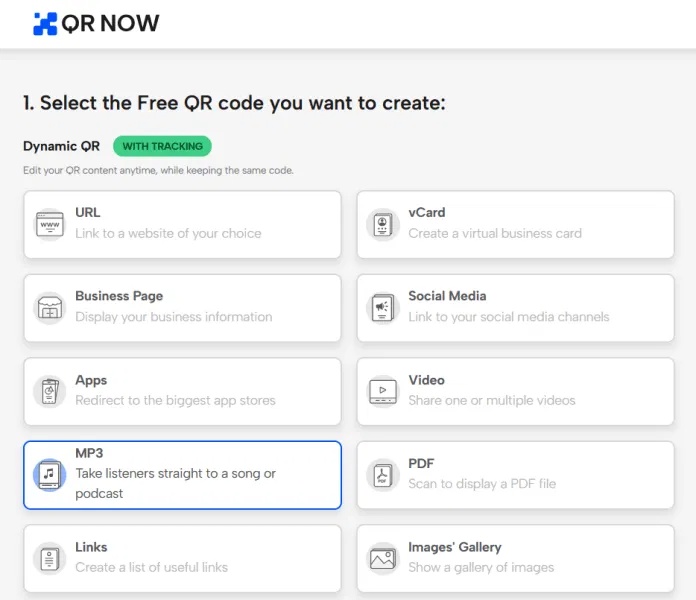Choose the vCard virtual business card option
Image resolution: width=696 pixels, height=600 pixels.
[x=515, y=224]
